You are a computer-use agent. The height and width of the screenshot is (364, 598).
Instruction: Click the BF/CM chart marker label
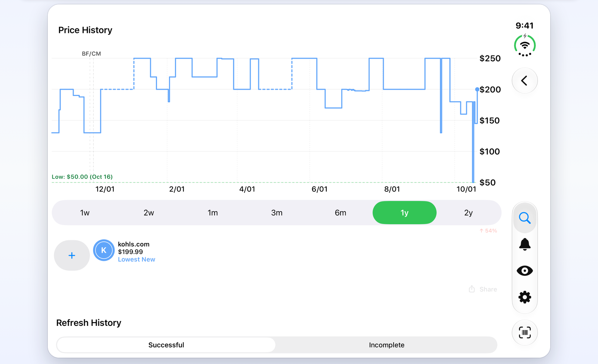[91, 53]
